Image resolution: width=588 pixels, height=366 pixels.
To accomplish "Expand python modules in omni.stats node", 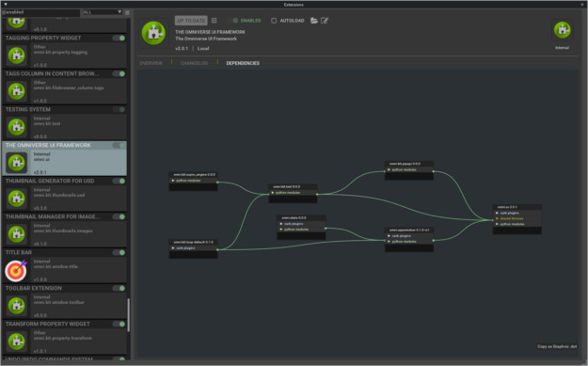I will pos(281,230).
